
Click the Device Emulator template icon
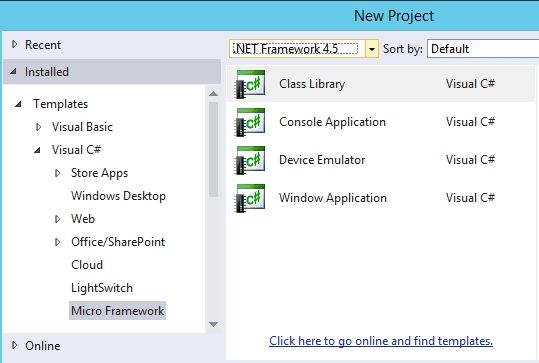(250, 160)
